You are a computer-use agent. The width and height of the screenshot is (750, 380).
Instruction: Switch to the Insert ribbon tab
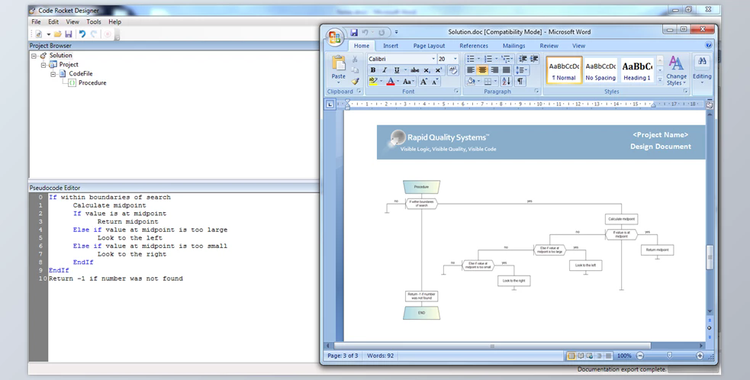[391, 46]
